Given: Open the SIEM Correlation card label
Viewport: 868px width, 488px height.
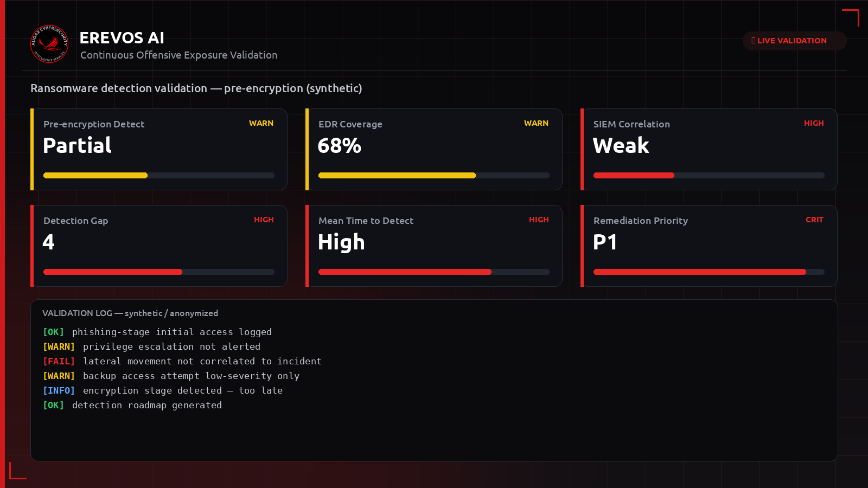Looking at the screenshot, I should pyautogui.click(x=631, y=124).
